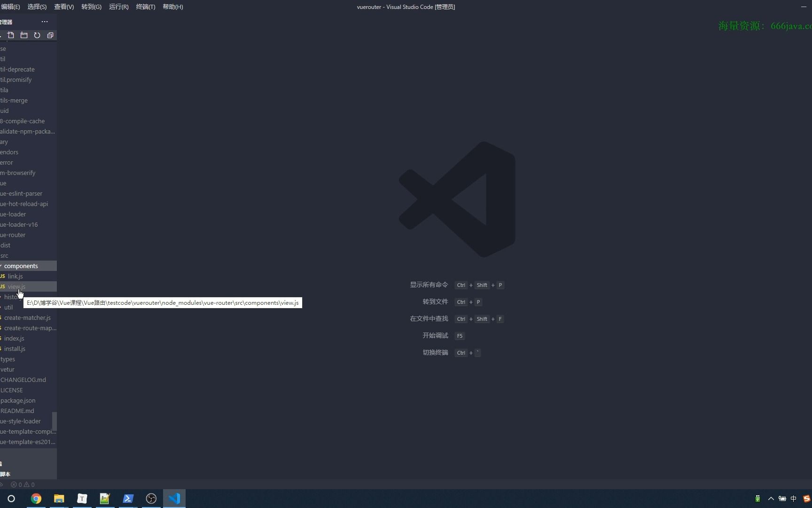Screen dimensions: 812x508
Task: Collapse all folders in Explorer
Action: 50,35
